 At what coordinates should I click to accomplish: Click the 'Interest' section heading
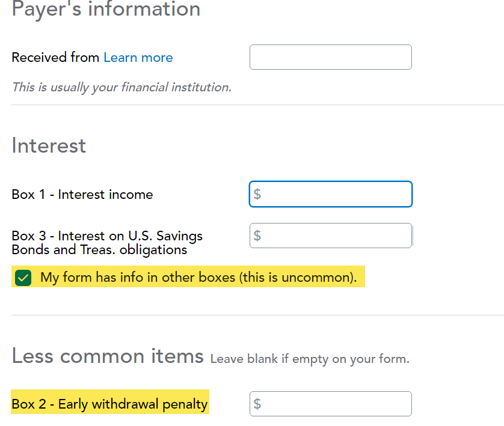pyautogui.click(x=49, y=146)
